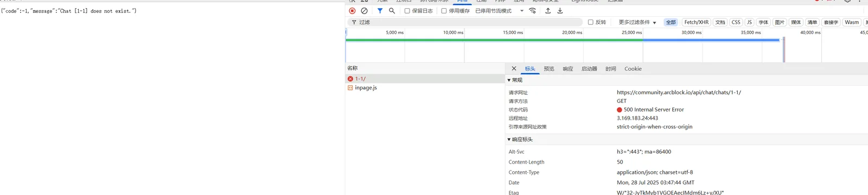Click the green bar in timeline overview

point(494,40)
